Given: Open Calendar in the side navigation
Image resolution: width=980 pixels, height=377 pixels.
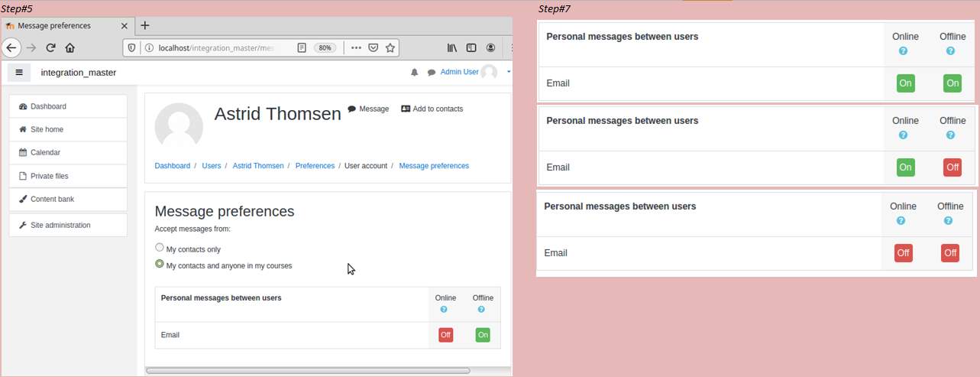Looking at the screenshot, I should [x=68, y=152].
